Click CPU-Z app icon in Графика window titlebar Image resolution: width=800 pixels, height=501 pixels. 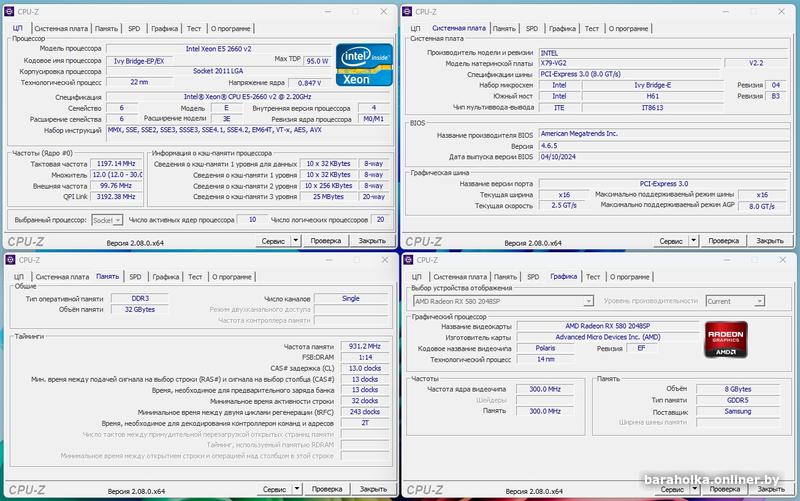coord(408,260)
